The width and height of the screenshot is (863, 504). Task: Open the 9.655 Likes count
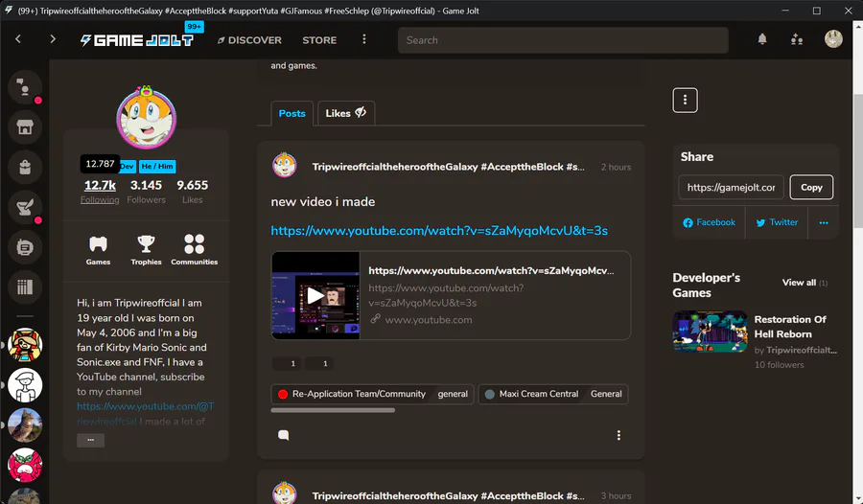(192, 191)
